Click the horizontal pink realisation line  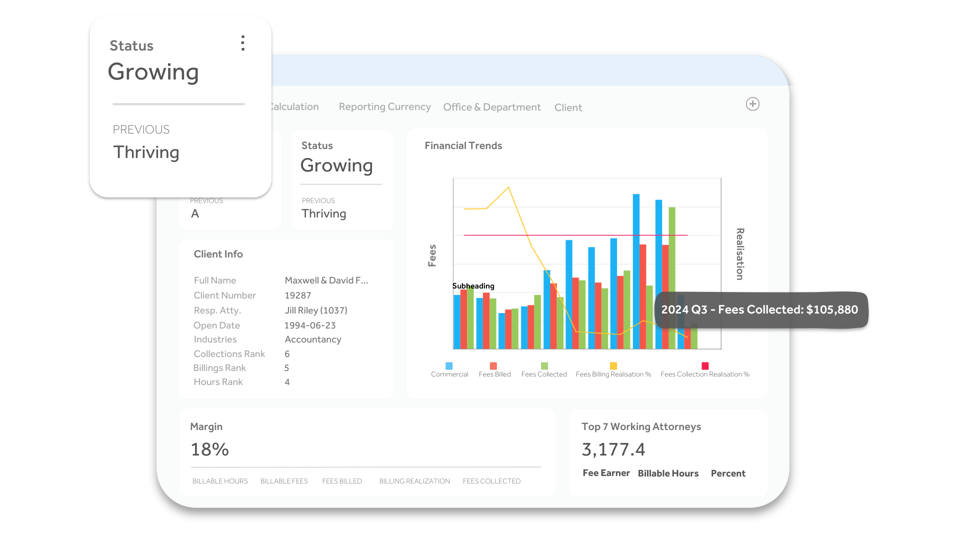[576, 235]
